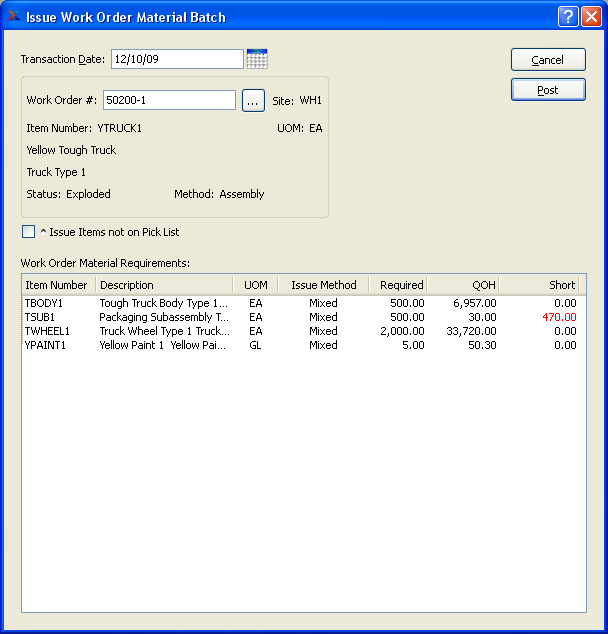The height and width of the screenshot is (634, 608).
Task: Click the 5.00 required value
Action: click(x=413, y=345)
